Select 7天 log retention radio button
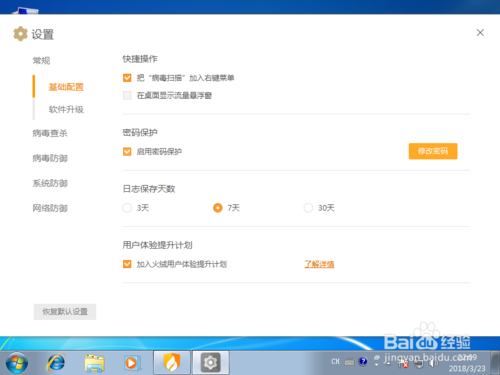This screenshot has height=375, width=500. (x=218, y=208)
